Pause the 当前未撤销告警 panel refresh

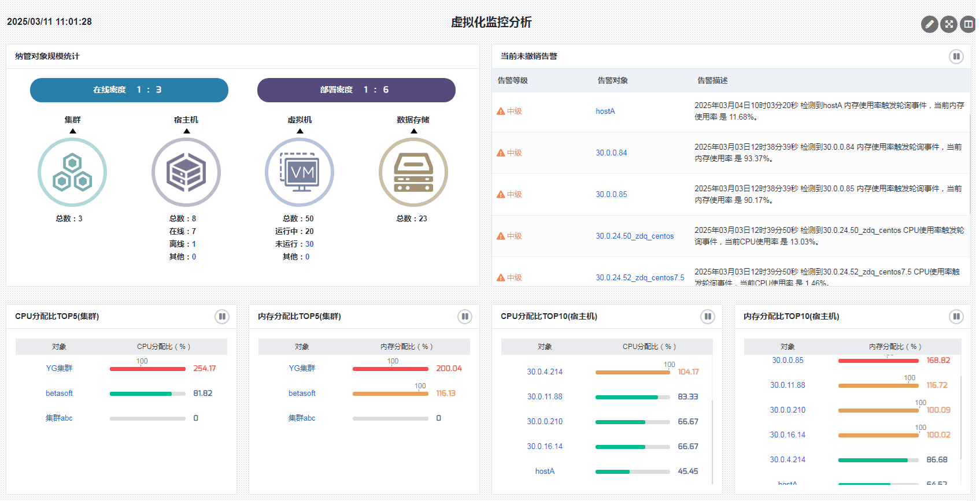(x=956, y=57)
